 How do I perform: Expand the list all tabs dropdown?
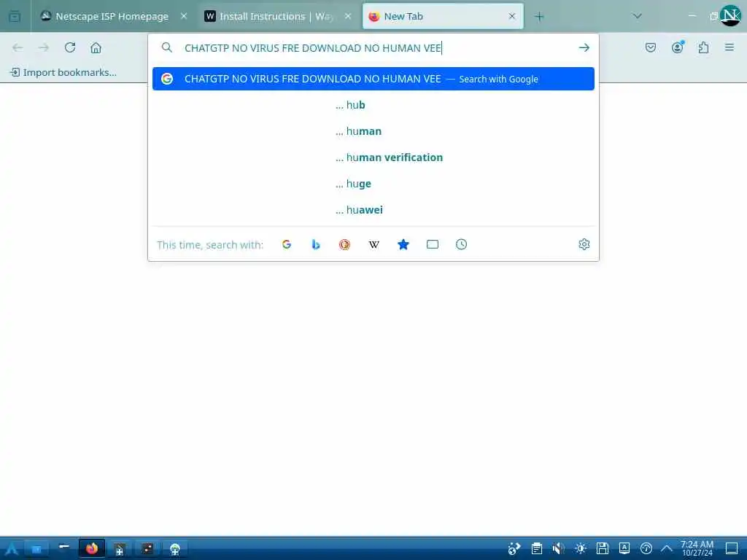pos(638,16)
